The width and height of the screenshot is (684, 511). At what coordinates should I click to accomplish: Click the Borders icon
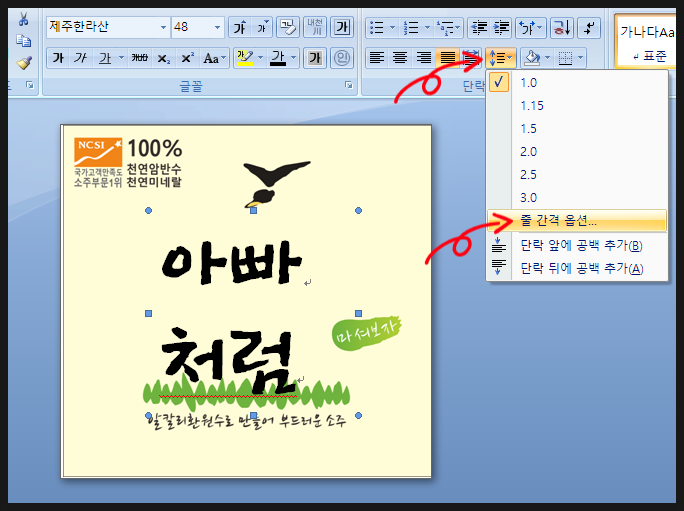[x=565, y=58]
